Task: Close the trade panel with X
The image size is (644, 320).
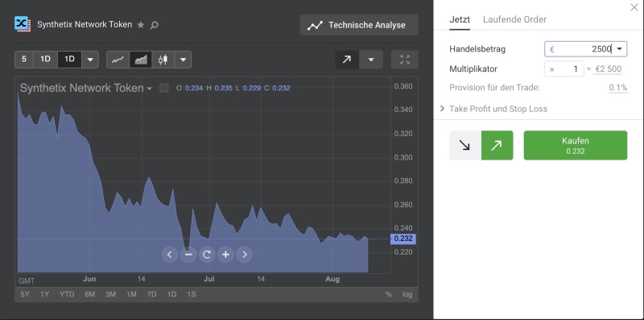Action: [x=634, y=7]
